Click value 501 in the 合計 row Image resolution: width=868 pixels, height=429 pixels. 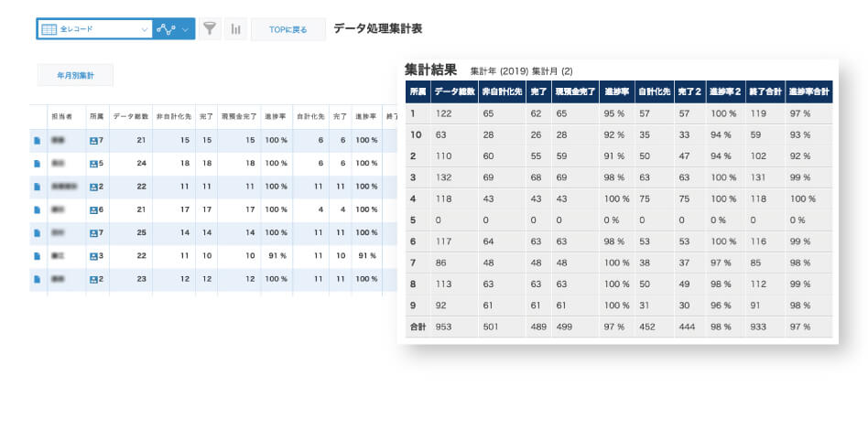[490, 327]
